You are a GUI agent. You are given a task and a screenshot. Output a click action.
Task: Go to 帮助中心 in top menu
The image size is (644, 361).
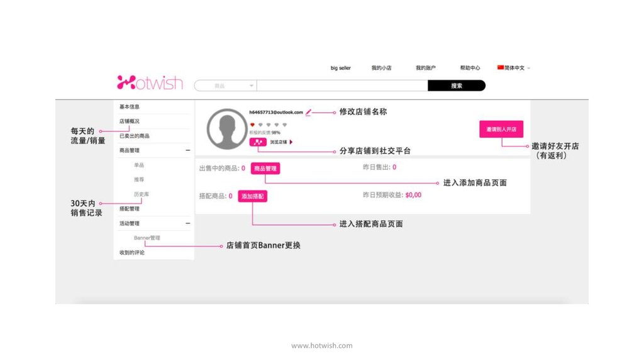[470, 68]
